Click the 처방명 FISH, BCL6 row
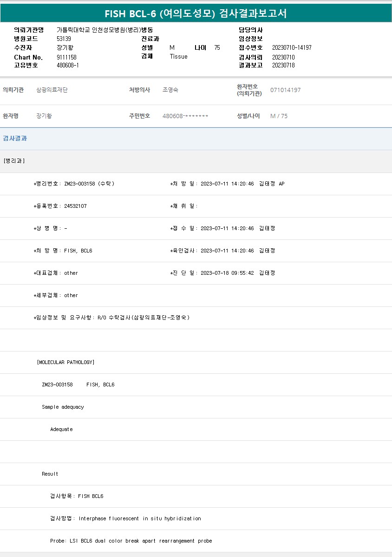 tap(63, 251)
